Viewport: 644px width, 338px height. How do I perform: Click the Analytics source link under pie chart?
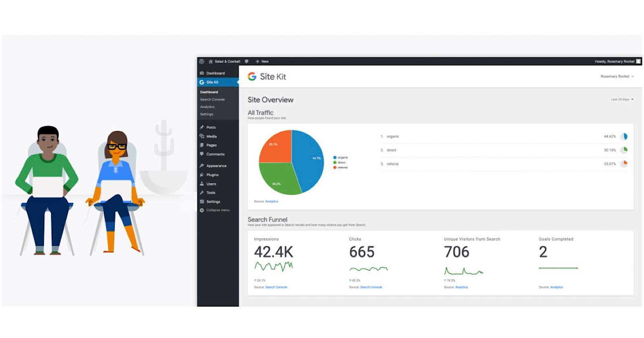(272, 202)
